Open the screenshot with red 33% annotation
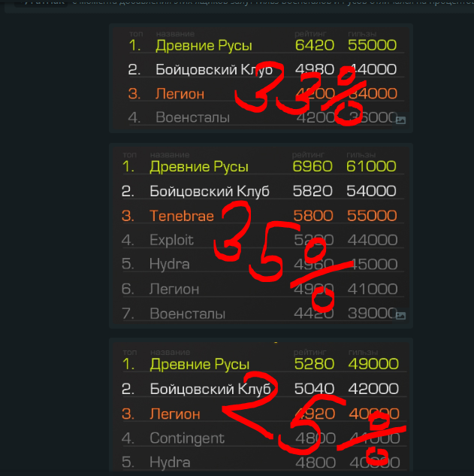The height and width of the screenshot is (476, 474). point(261,78)
